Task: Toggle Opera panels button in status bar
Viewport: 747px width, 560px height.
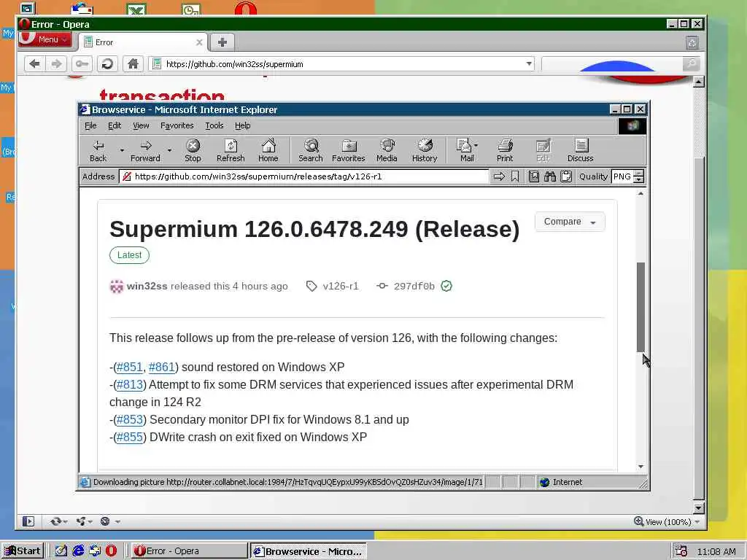Action: pos(28,521)
